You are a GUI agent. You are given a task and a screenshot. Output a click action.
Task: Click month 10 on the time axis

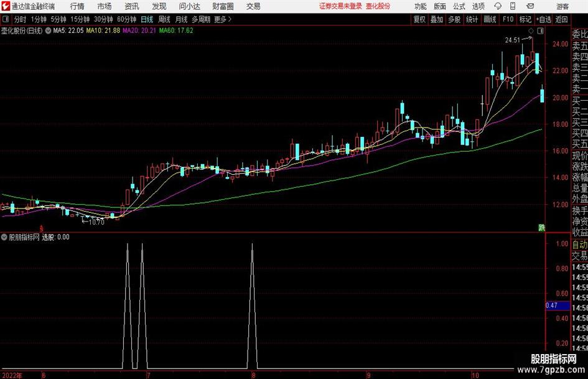pyautogui.click(x=475, y=375)
